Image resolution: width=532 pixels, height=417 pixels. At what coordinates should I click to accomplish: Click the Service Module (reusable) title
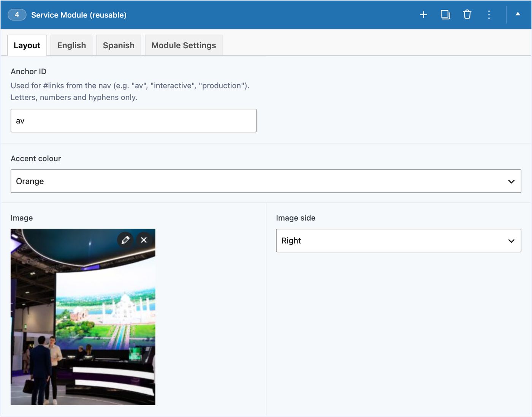coord(79,15)
